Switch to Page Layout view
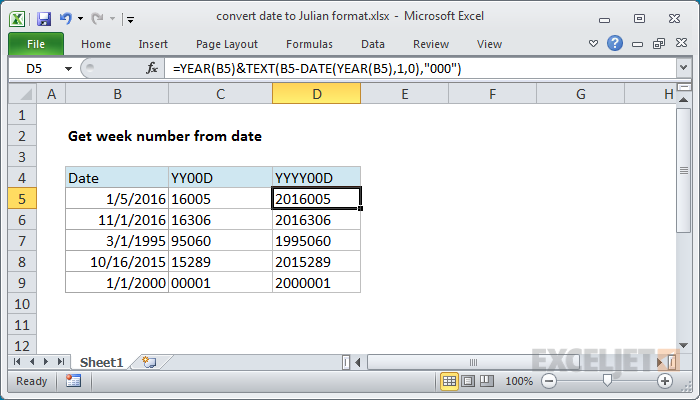Image resolution: width=700 pixels, height=400 pixels. [468, 381]
